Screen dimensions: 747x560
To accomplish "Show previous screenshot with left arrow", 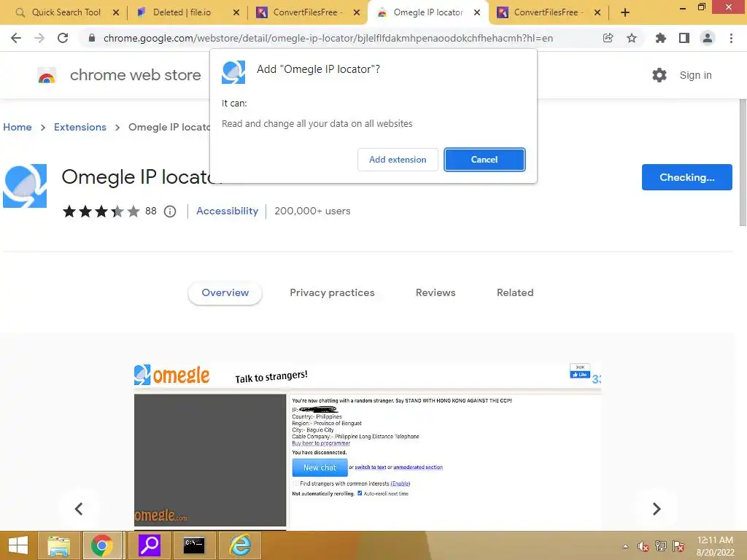I will (79, 508).
